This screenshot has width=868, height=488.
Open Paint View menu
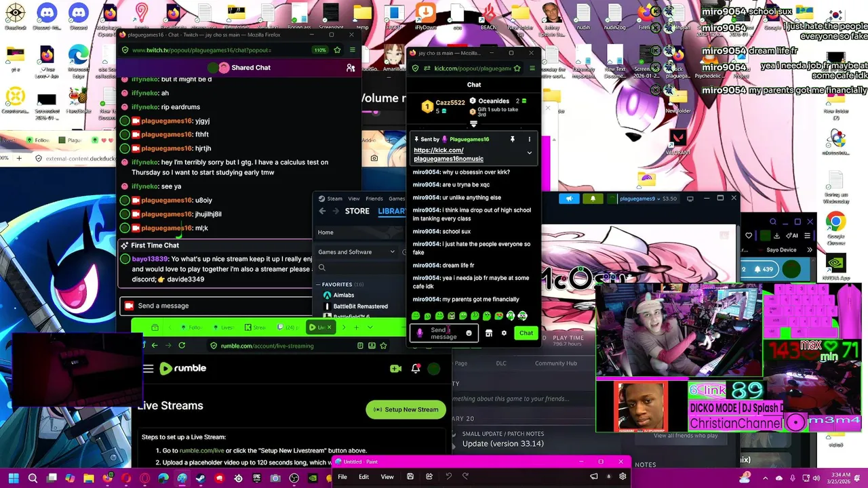[387, 476]
